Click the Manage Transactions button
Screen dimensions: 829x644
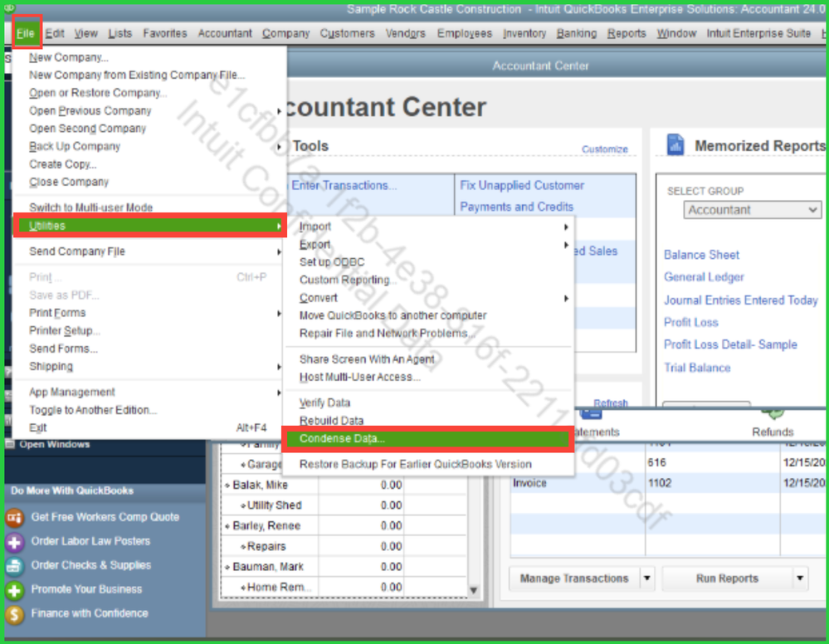(x=575, y=578)
